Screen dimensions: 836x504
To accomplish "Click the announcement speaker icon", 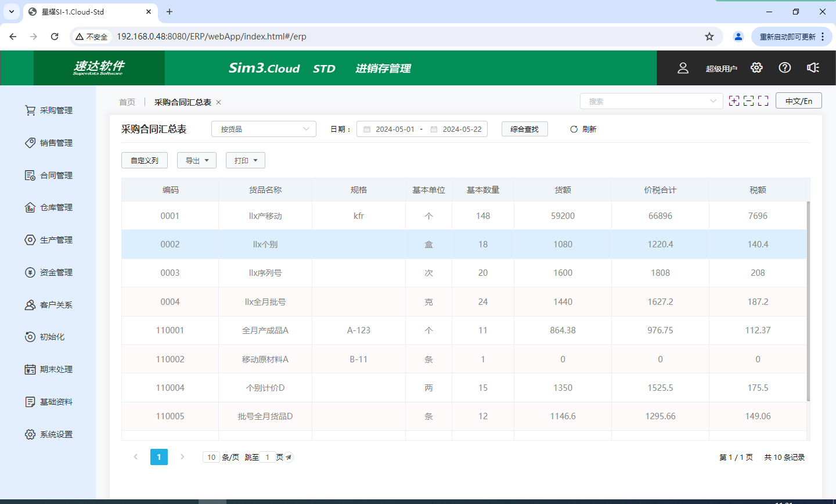I will click(813, 68).
